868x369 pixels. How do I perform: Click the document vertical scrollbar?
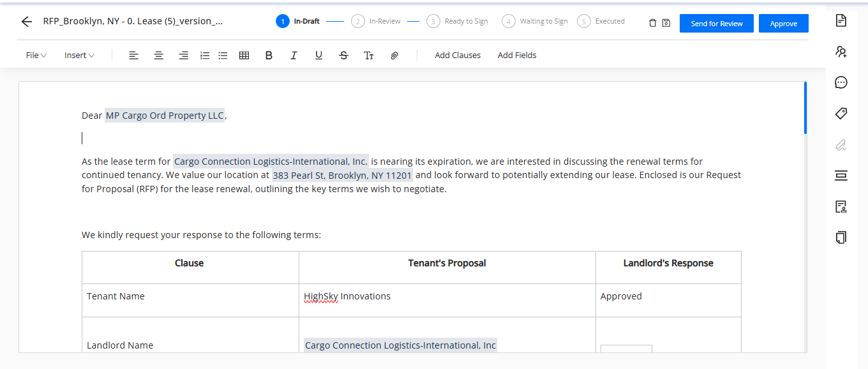(x=805, y=108)
